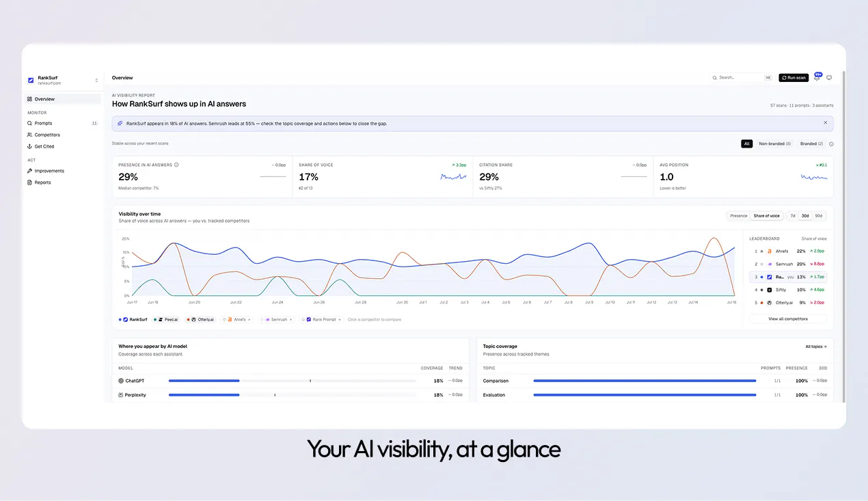Open the RankSurf workspace switcher
Screen dimensions: 868x501
pos(63,81)
